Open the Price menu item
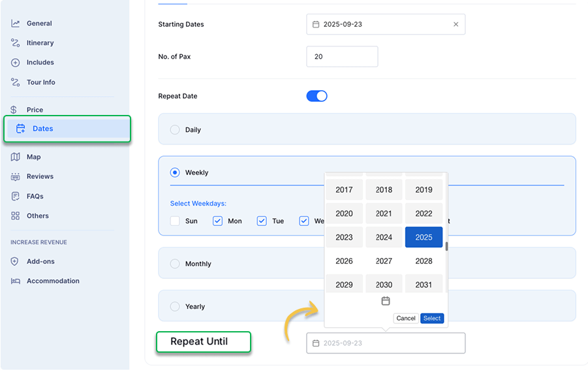The image size is (588, 371). tap(35, 110)
